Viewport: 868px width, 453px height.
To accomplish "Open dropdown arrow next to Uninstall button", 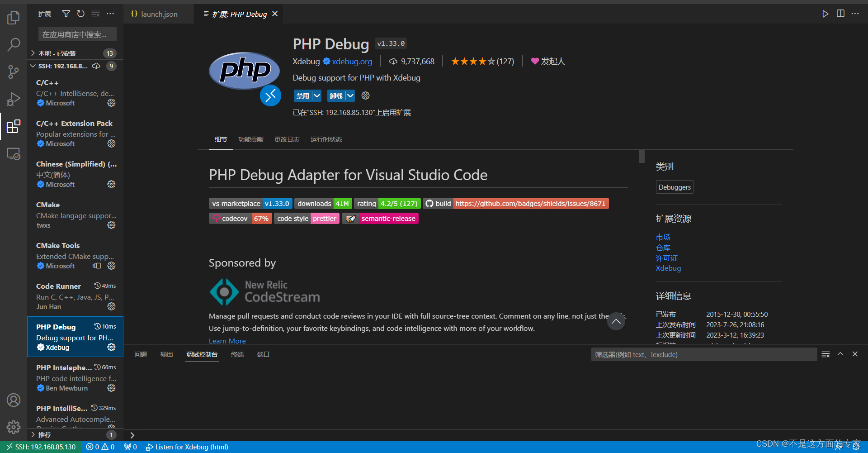I will point(350,95).
